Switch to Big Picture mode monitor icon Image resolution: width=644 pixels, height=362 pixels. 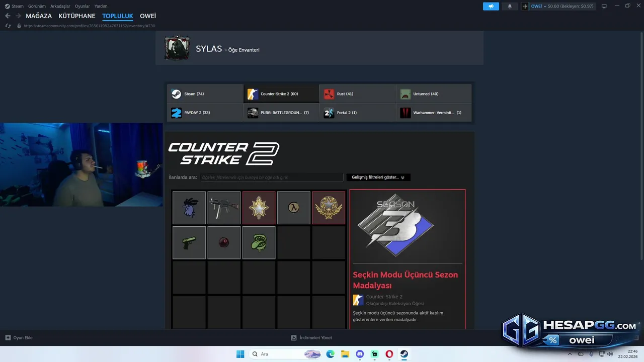[604, 6]
